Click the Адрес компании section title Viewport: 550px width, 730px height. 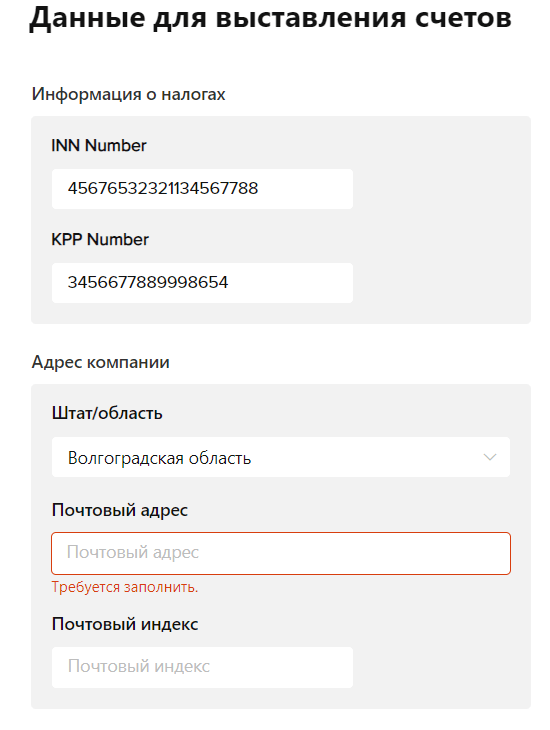point(101,362)
